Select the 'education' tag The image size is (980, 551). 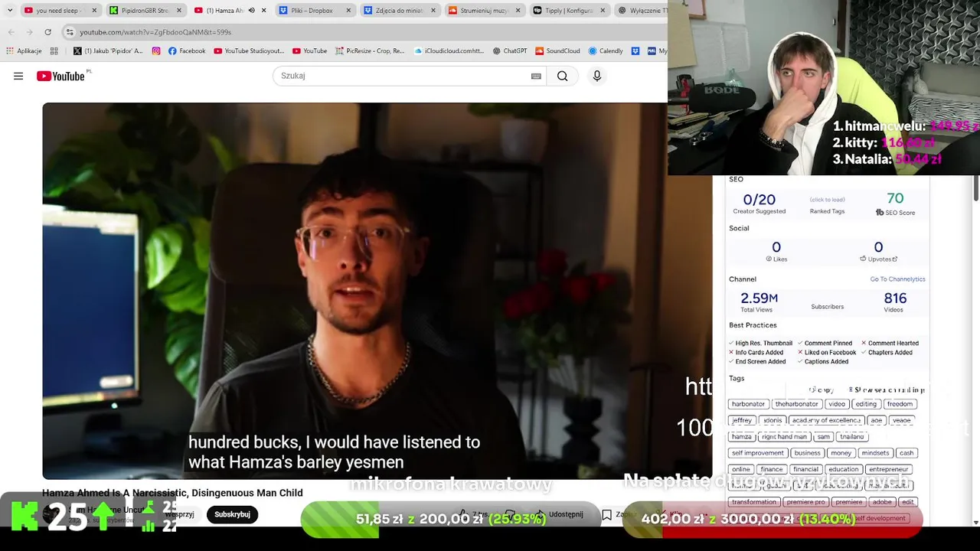click(x=843, y=469)
